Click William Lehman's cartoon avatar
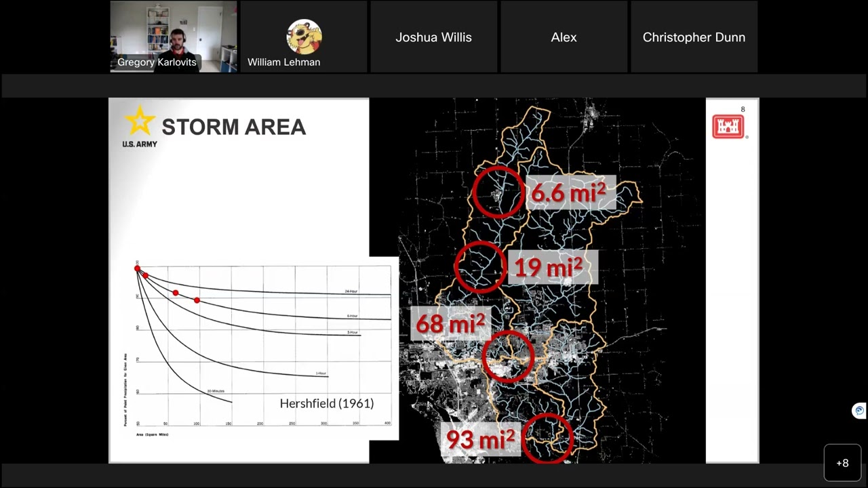Viewport: 868px width, 488px height. point(304,37)
